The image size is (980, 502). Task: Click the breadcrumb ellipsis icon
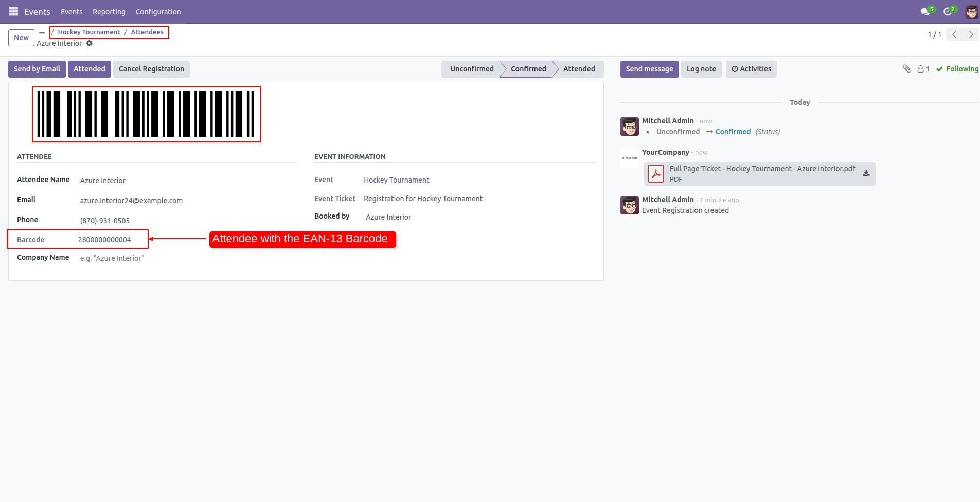coord(42,32)
